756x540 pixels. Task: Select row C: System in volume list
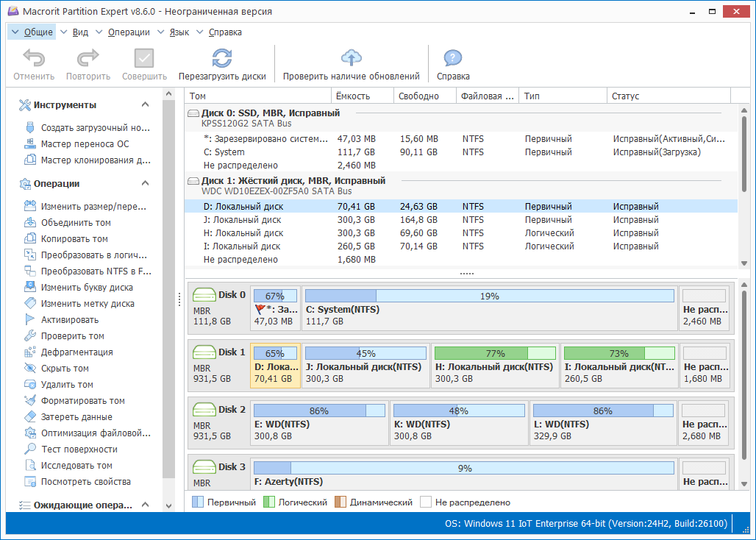(461, 152)
